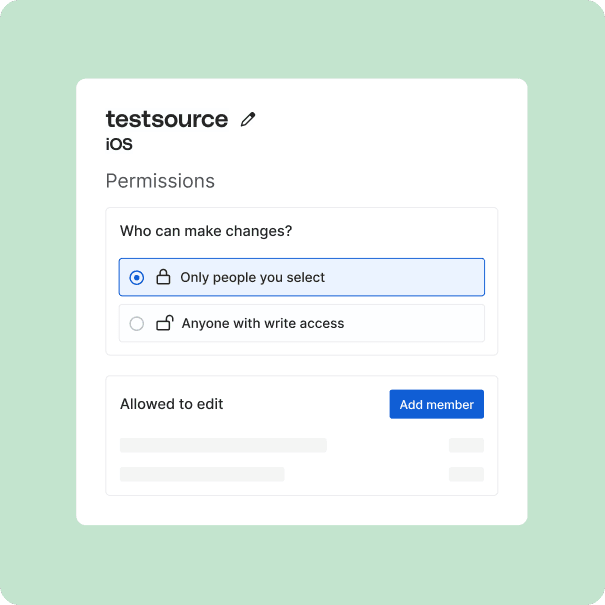Select the 'Anyone with write access' radio circle

(x=137, y=324)
